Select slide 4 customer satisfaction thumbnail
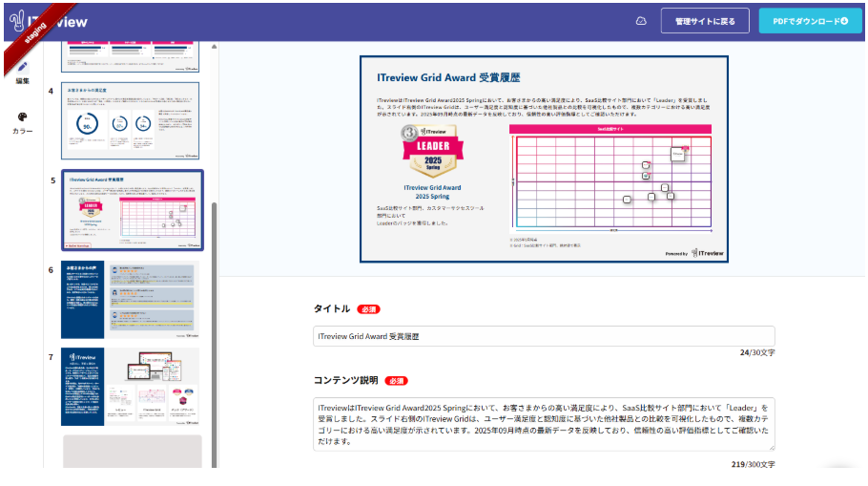 [x=131, y=120]
